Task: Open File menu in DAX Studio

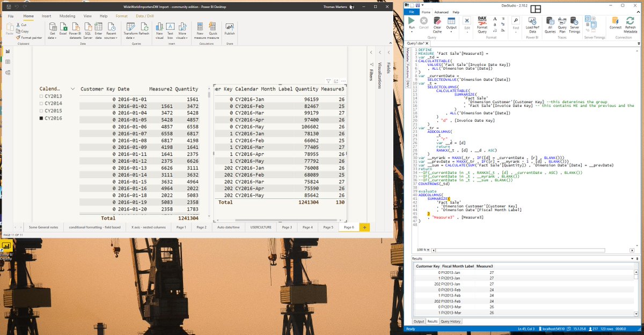Action: (411, 12)
